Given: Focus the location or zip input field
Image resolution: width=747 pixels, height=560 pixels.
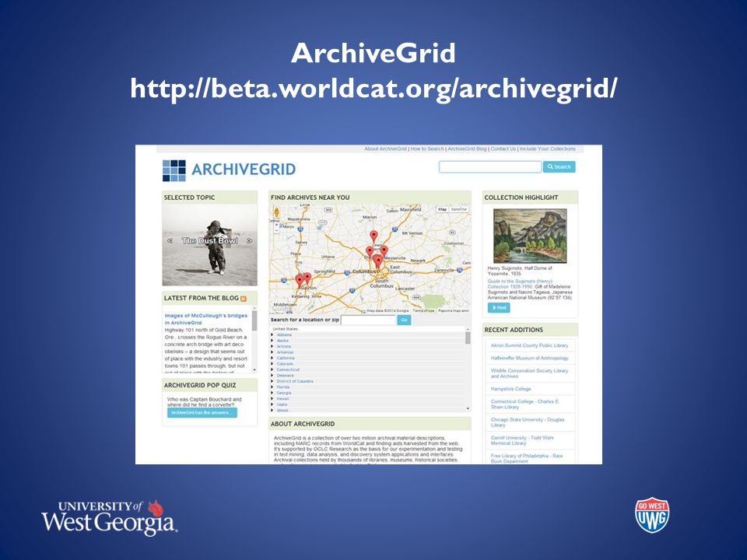Looking at the screenshot, I should (368, 320).
